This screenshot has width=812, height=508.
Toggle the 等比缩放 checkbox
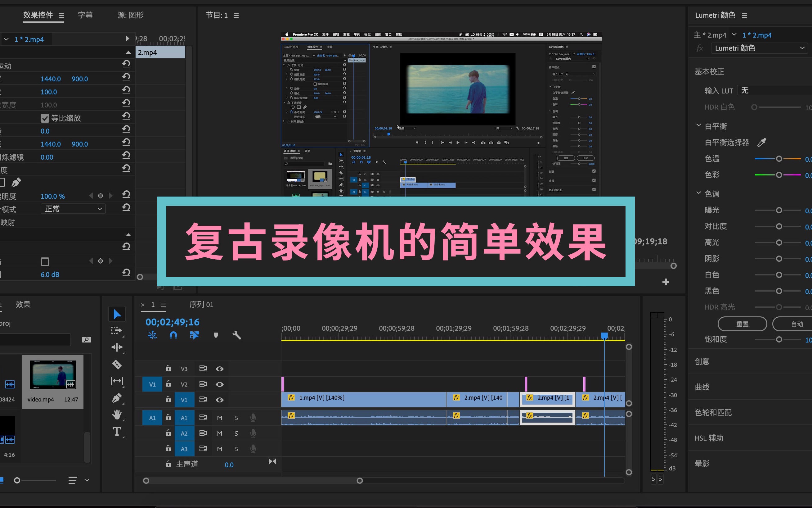45,118
